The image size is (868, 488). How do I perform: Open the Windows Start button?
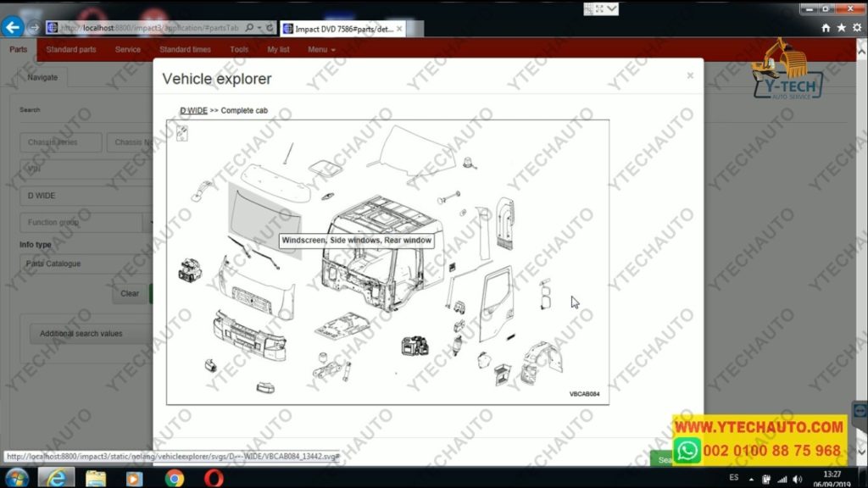click(x=17, y=478)
